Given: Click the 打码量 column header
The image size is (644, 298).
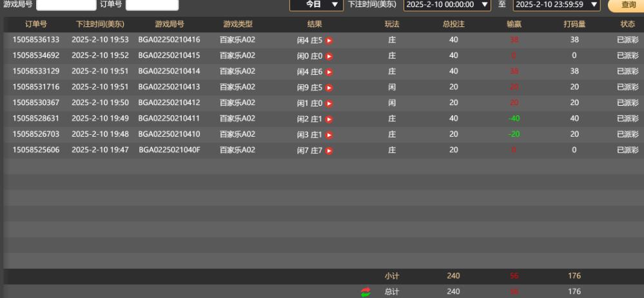Looking at the screenshot, I should [x=574, y=25].
